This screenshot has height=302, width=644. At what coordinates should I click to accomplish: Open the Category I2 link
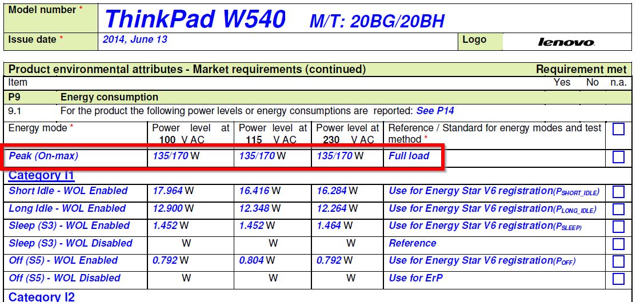pos(42,296)
